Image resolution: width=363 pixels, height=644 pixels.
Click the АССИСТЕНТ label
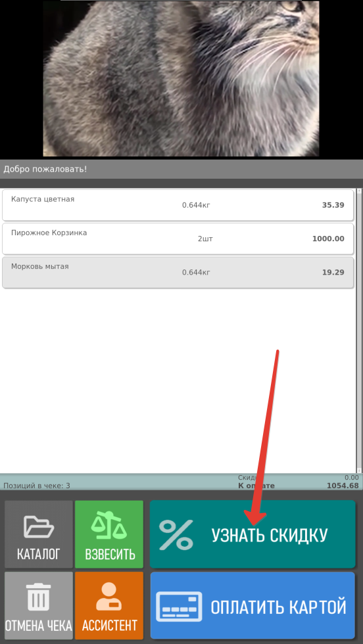pos(109,626)
